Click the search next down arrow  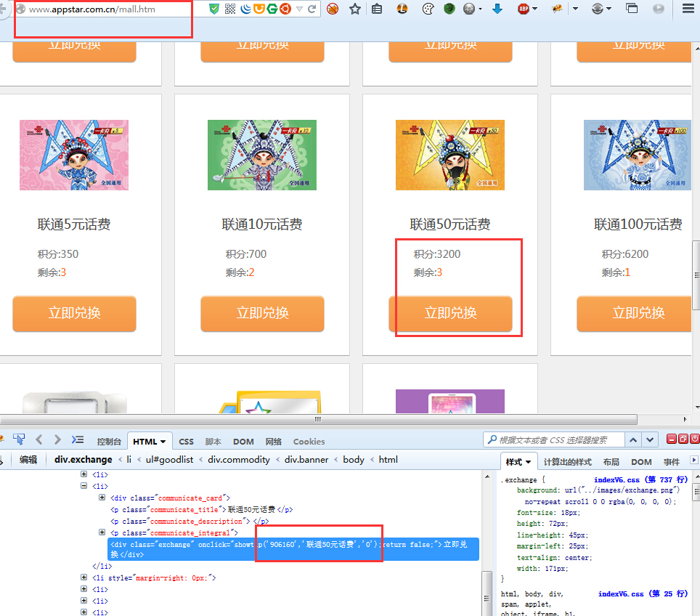tap(650, 440)
